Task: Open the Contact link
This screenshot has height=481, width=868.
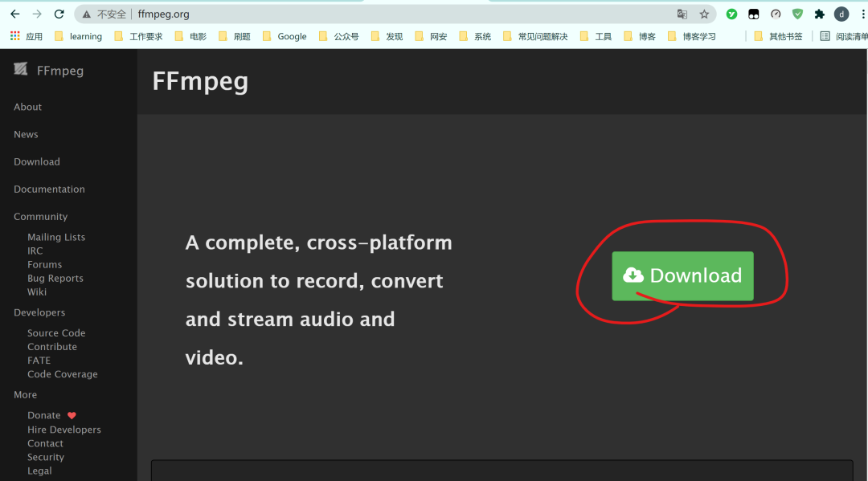Action: [45, 443]
